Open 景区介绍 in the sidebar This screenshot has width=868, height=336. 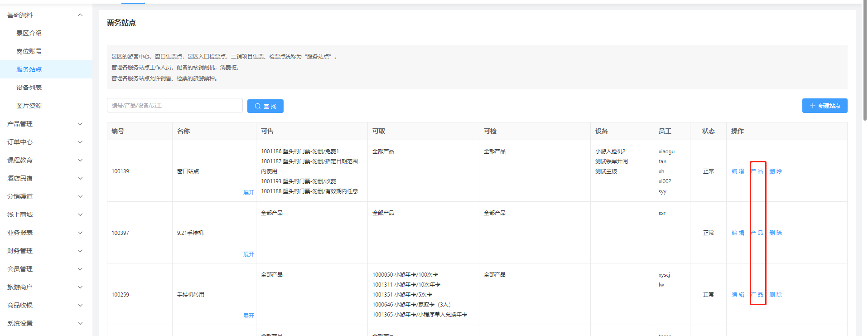tap(29, 33)
